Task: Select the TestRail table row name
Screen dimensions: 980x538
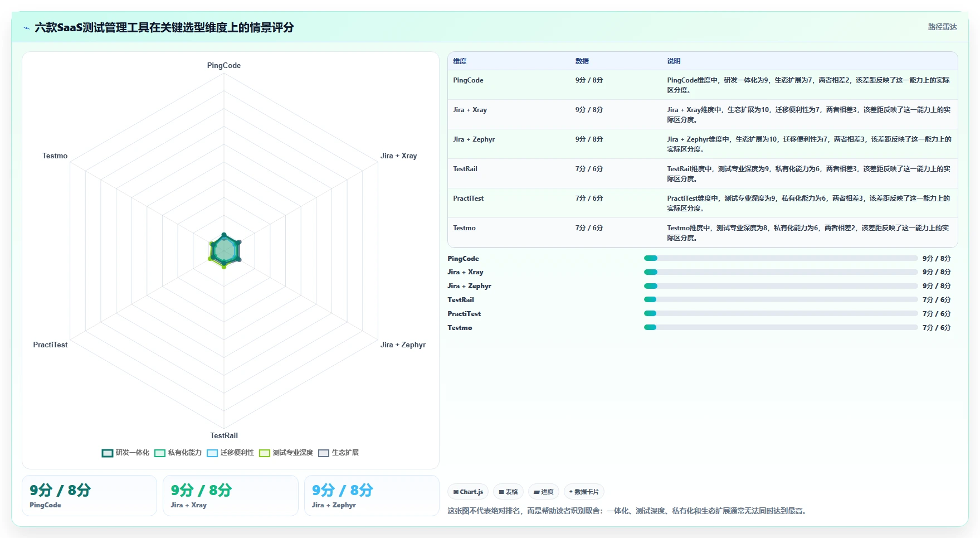Action: [x=465, y=169]
